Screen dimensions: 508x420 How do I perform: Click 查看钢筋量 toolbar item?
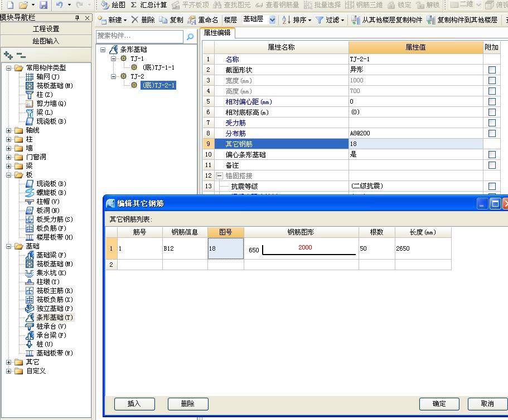[277, 4]
